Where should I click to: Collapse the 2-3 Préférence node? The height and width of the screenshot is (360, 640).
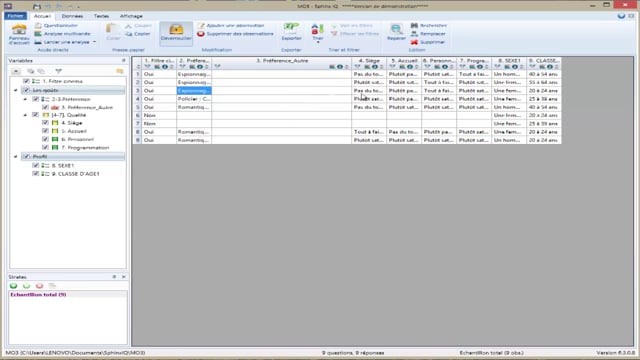pyautogui.click(x=25, y=99)
